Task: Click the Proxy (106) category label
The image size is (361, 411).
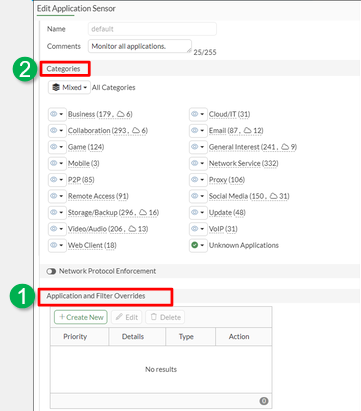Action: pyautogui.click(x=227, y=180)
